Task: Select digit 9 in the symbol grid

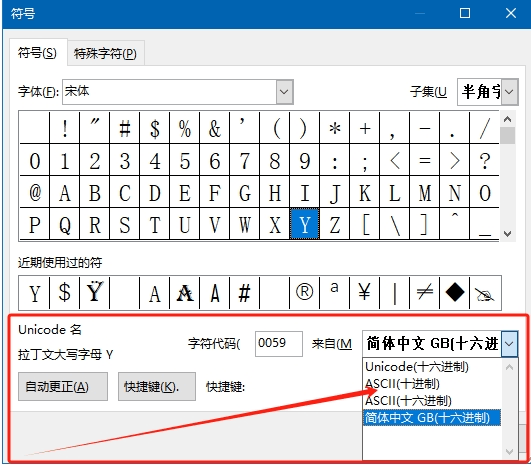Action: pos(305,160)
